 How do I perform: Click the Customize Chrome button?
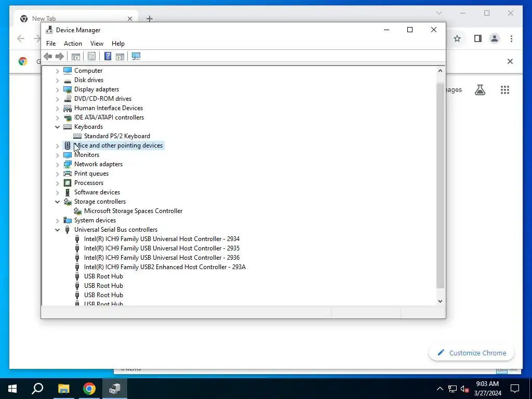(471, 353)
